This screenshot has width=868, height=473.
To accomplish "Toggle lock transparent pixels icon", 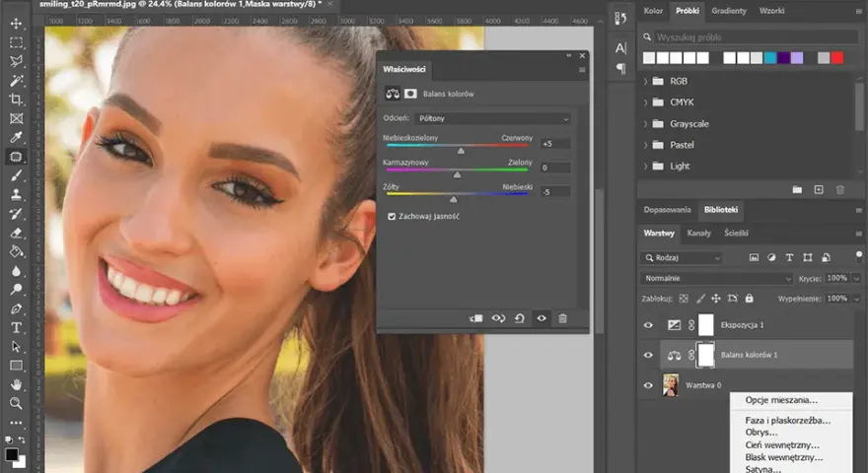I will 684,299.
